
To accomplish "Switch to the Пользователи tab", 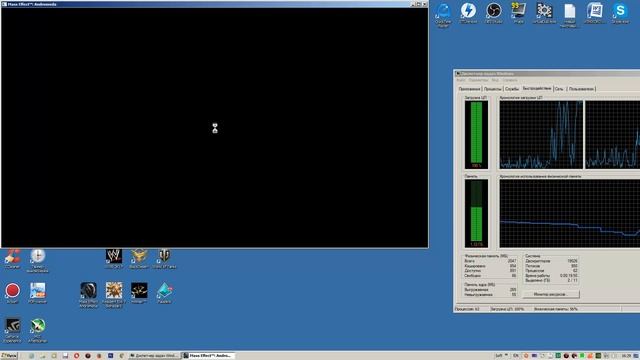I will [x=581, y=89].
